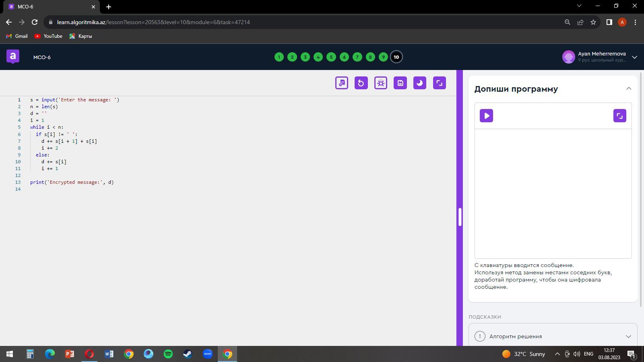Image resolution: width=644 pixels, height=362 pixels.
Task: Select task number 1
Action: (279, 57)
